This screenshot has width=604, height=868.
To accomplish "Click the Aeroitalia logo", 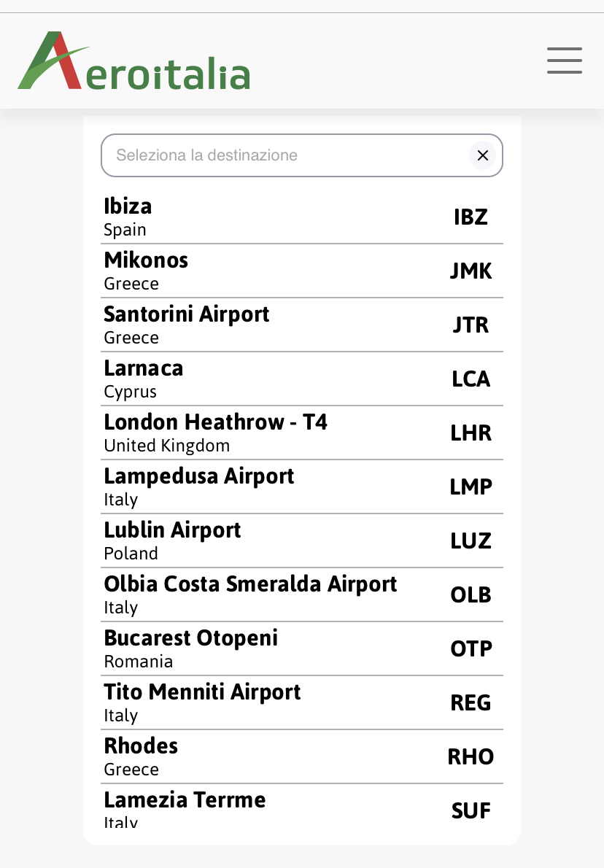I will (134, 61).
